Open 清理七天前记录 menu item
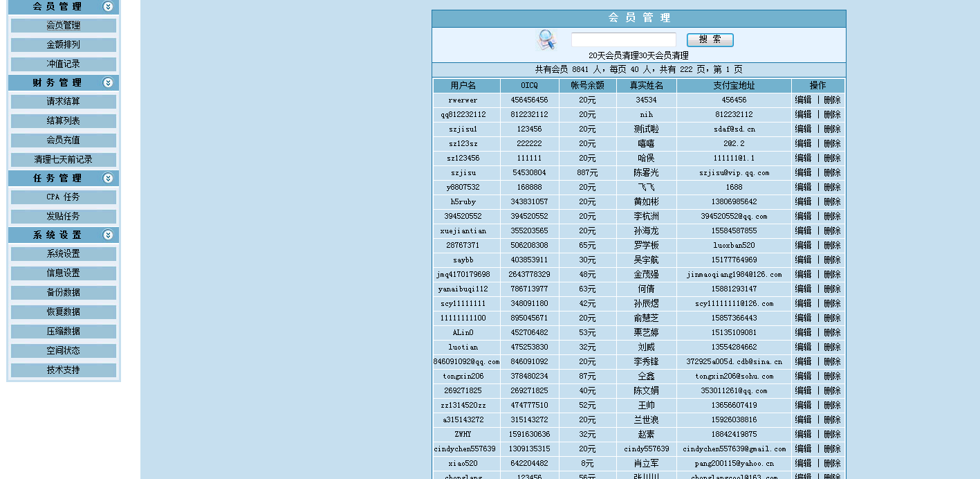Viewport: 980px width, 479px height. [x=64, y=160]
